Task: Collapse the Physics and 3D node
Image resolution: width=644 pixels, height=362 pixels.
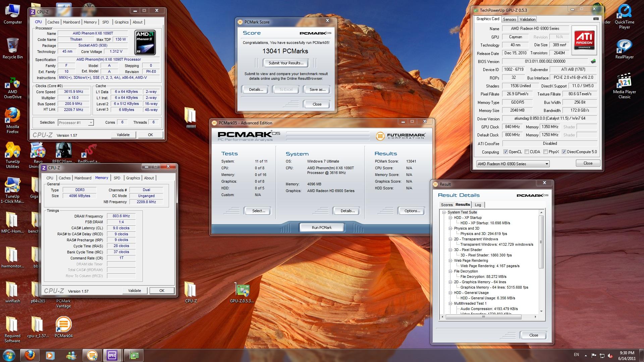Action: [450, 228]
